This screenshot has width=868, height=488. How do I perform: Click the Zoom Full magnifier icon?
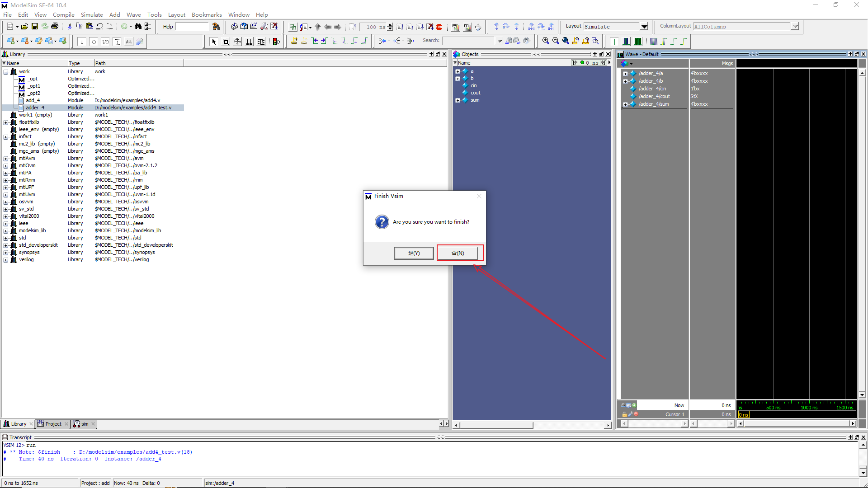pos(566,41)
